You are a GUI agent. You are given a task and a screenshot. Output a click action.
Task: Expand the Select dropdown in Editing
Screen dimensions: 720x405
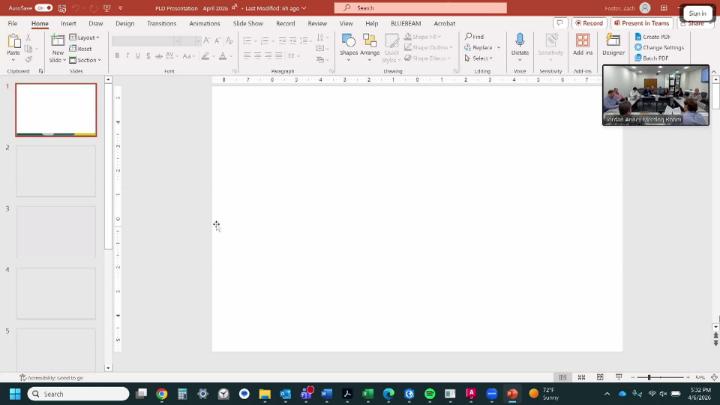click(481, 59)
